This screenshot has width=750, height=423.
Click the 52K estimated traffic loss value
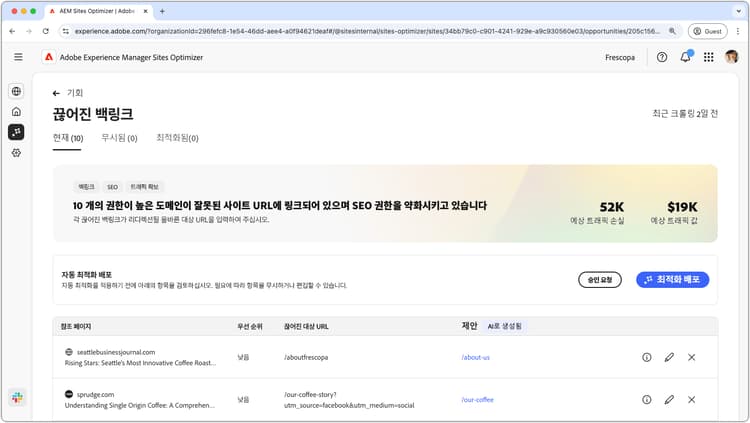pyautogui.click(x=611, y=207)
